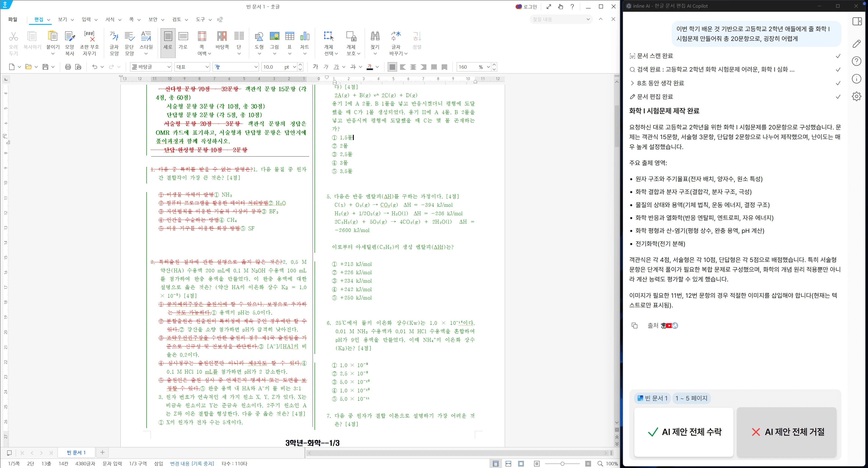Switch page orientation to 가로

point(183,40)
